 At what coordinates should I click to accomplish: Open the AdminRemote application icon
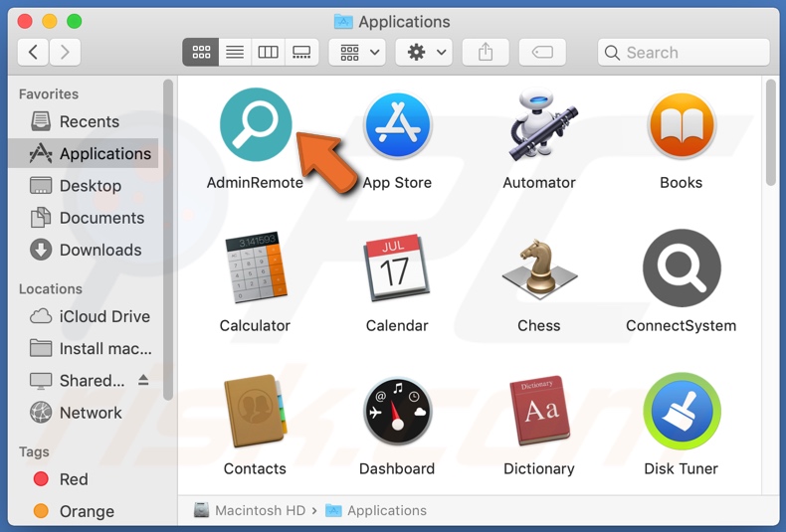tap(256, 125)
